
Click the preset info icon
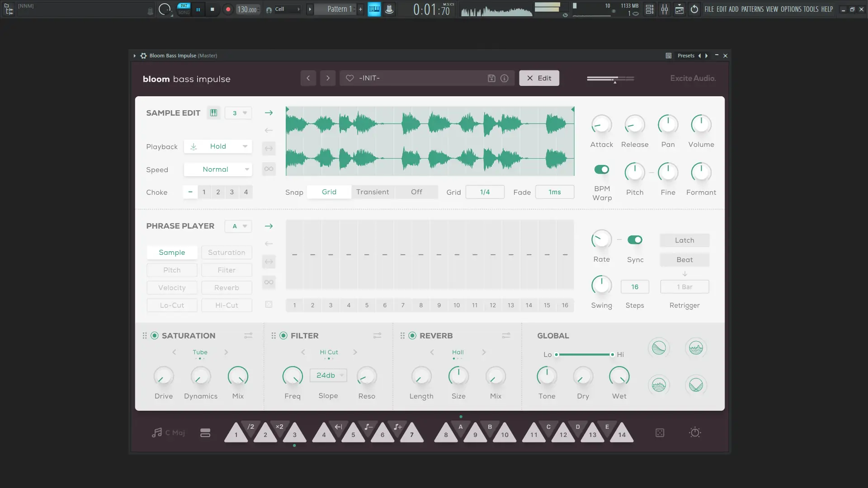[505, 78]
